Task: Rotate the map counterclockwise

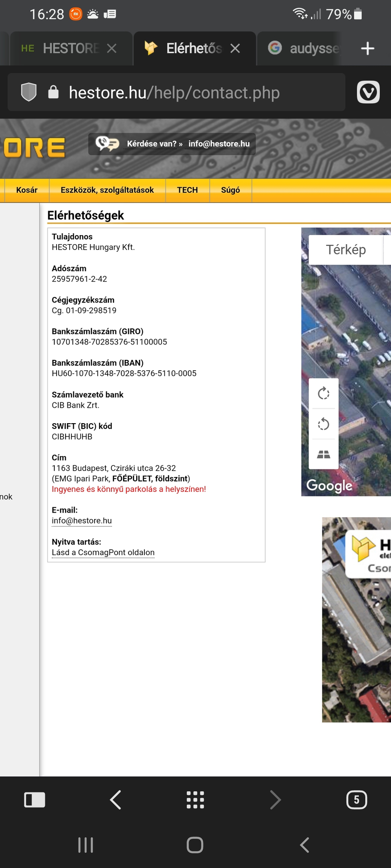Action: (324, 424)
